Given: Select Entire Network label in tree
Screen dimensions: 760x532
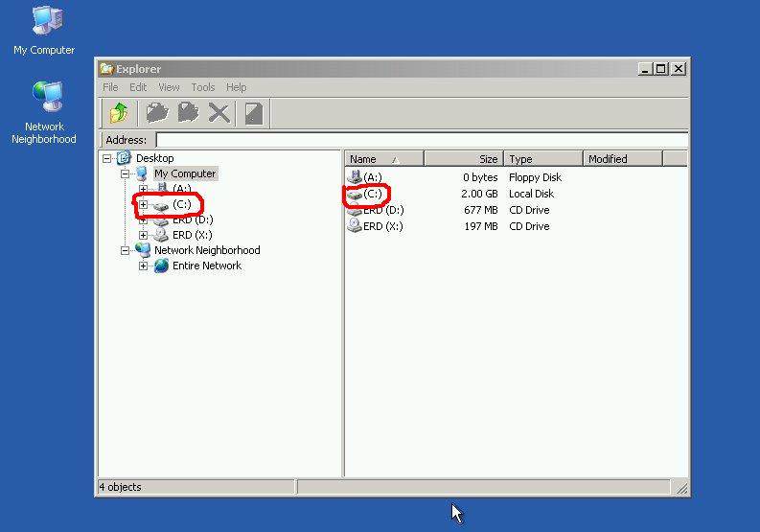Looking at the screenshot, I should [207, 266].
